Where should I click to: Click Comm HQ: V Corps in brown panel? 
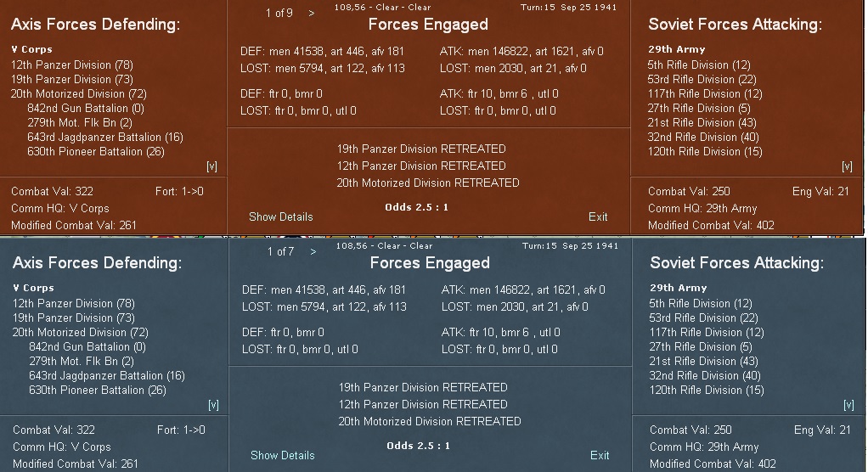click(60, 208)
